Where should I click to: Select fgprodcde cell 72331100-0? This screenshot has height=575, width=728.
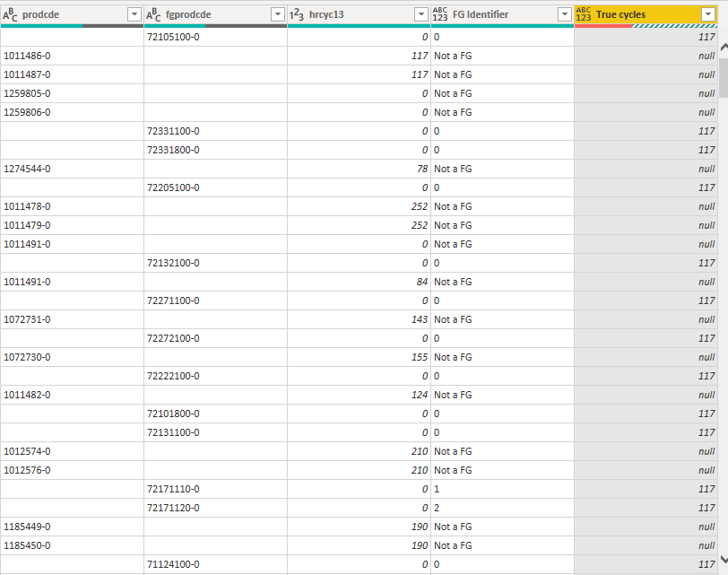215,132
